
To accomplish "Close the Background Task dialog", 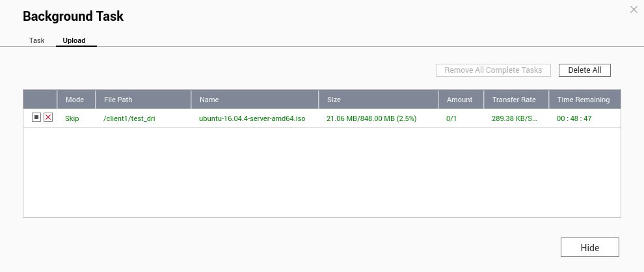I will coord(634,10).
